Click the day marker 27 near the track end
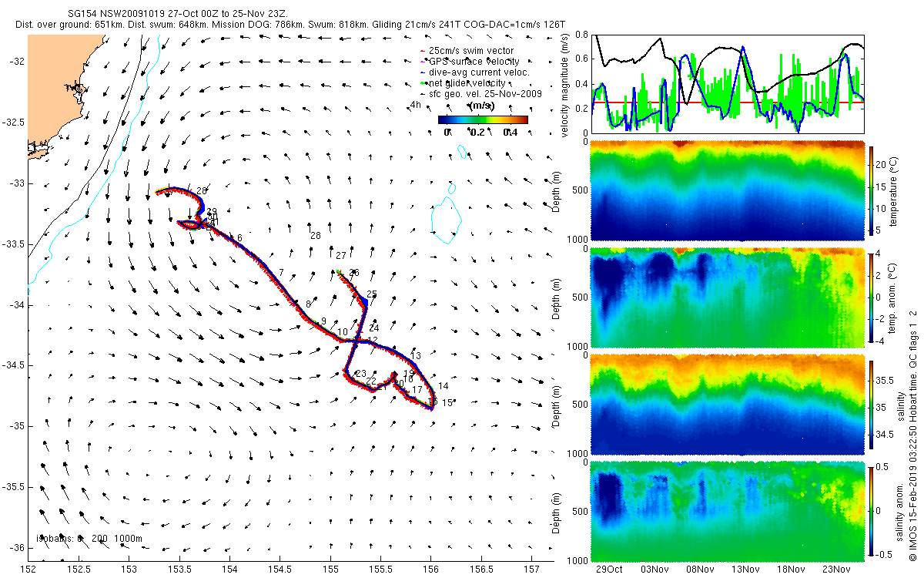Viewport: 924px width, 578px height. click(x=341, y=255)
